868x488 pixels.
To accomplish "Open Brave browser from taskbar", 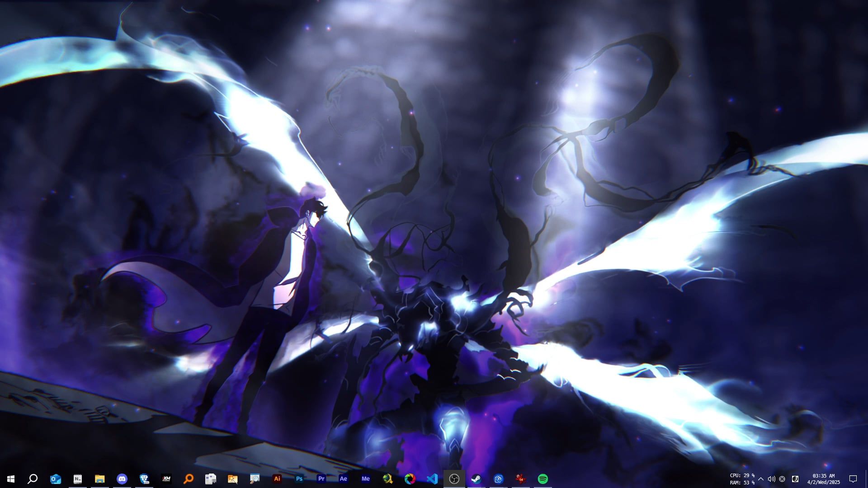I will click(144, 479).
